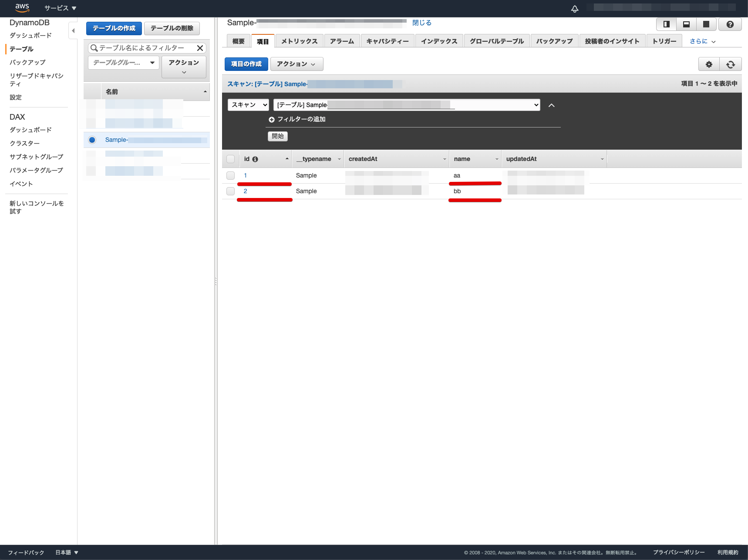The width and height of the screenshot is (748, 560).
Task: Open help question mark icon
Action: pos(730,24)
